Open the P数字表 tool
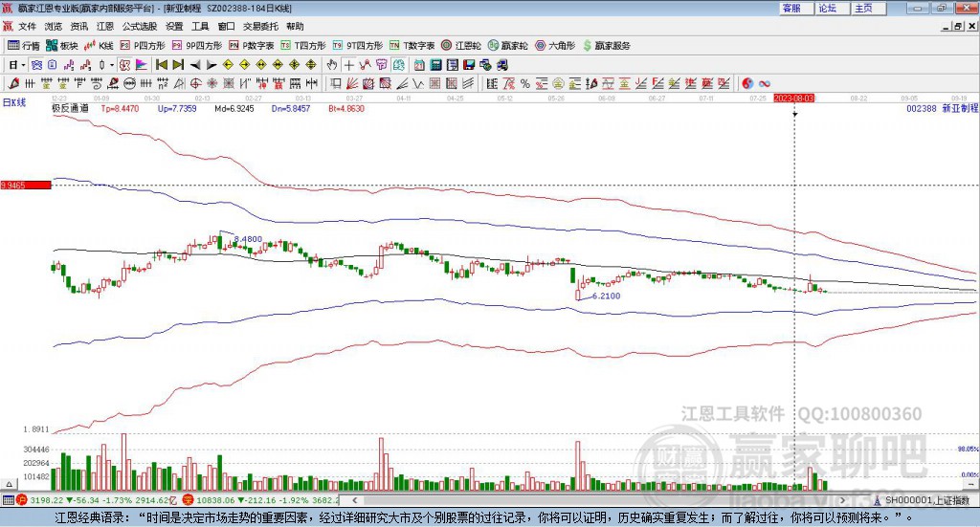 coord(252,46)
